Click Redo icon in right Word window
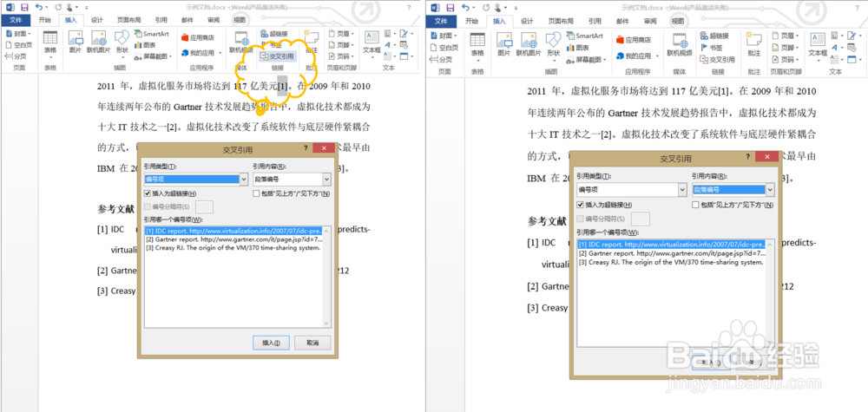 (485, 8)
